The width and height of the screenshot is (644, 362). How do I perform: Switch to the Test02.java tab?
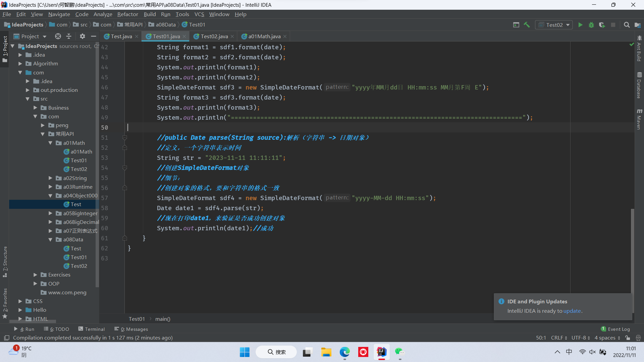coord(214,36)
